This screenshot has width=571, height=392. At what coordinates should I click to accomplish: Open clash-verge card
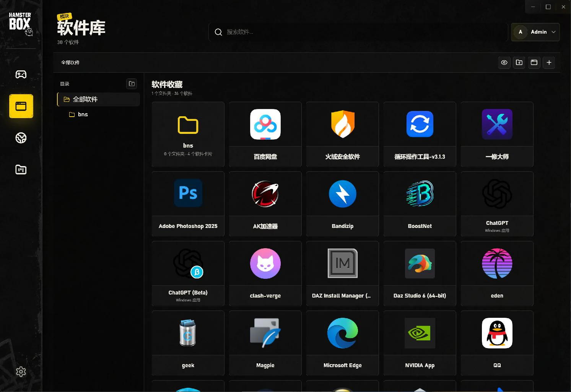click(x=265, y=273)
